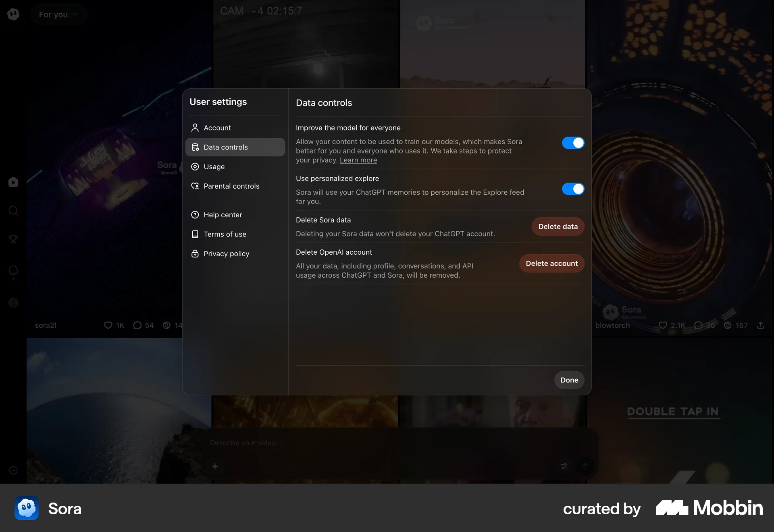Select Parental controls in settings sidebar

point(231,186)
